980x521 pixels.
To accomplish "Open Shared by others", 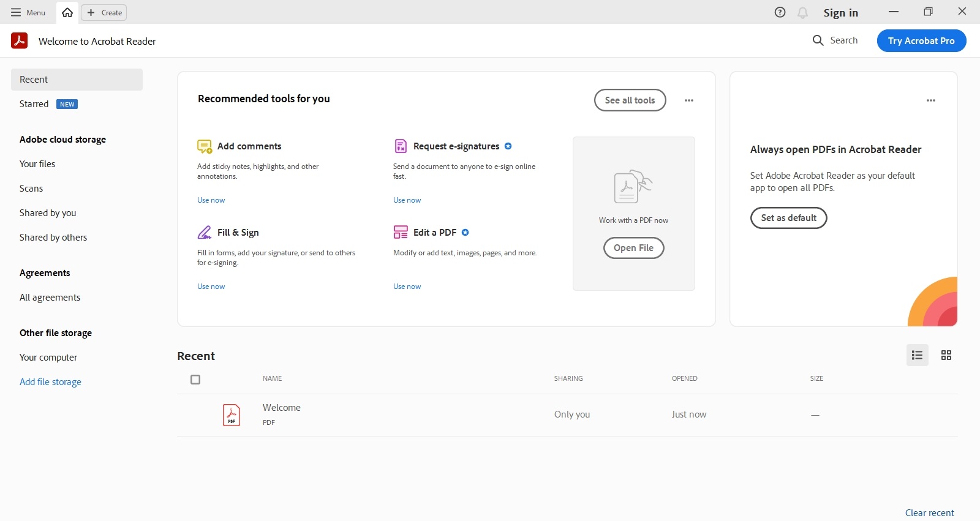I will 53,238.
